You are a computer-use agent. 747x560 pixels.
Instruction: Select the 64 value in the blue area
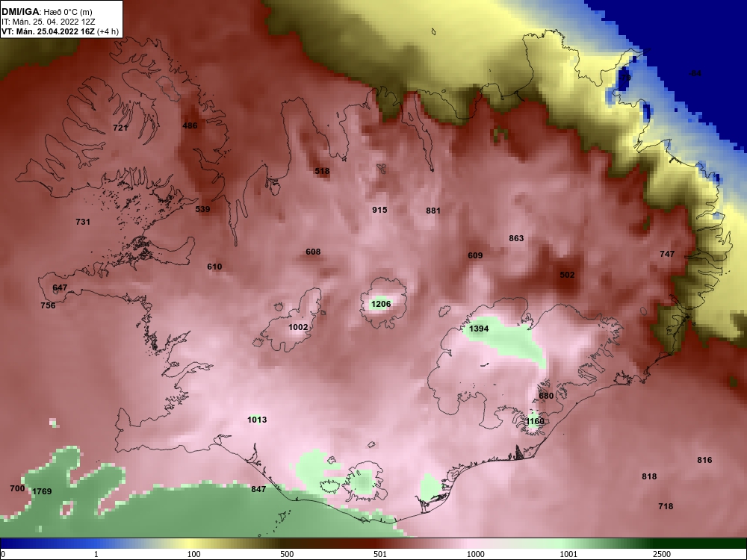[696, 73]
